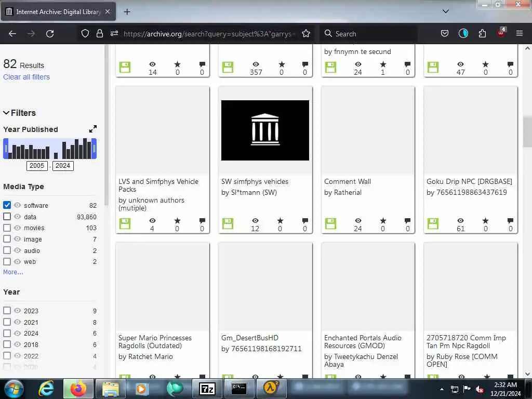The height and width of the screenshot is (399, 532).
Task: Collapse the Filters section
Action: click(x=19, y=113)
